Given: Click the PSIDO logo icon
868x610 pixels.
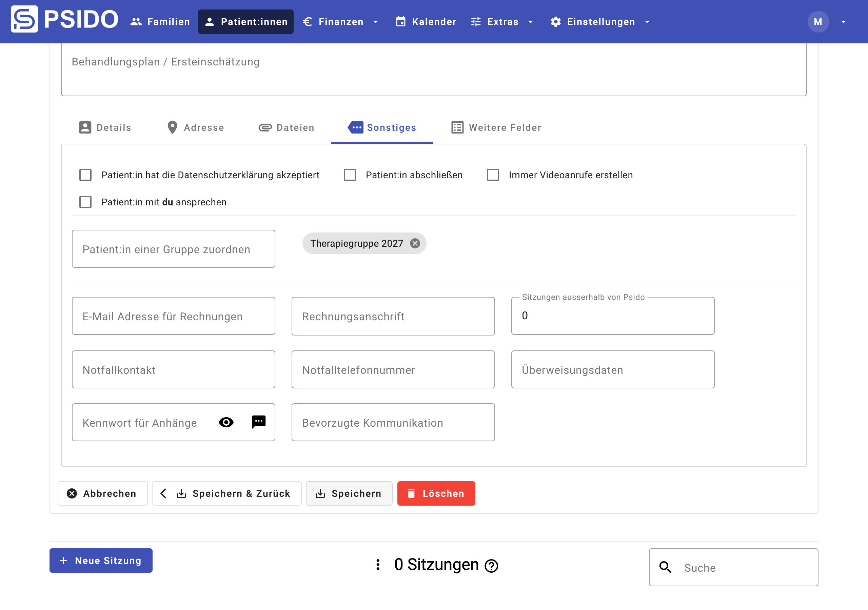Looking at the screenshot, I should tap(24, 19).
